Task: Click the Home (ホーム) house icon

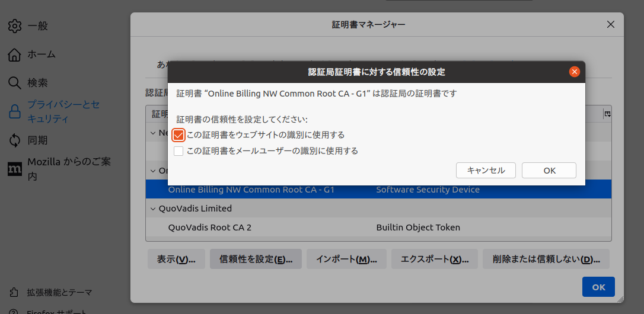Action: 14,55
